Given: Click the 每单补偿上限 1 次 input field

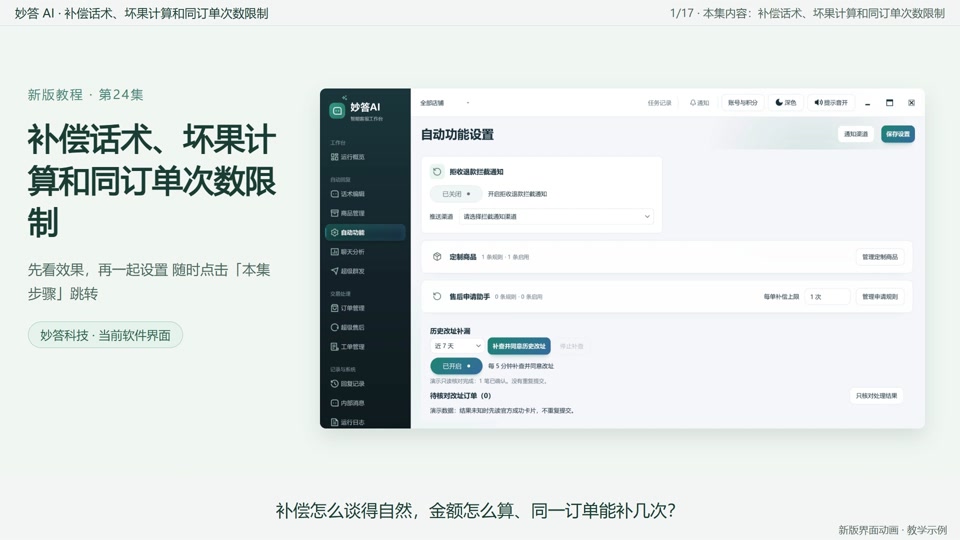Looking at the screenshot, I should (827, 297).
